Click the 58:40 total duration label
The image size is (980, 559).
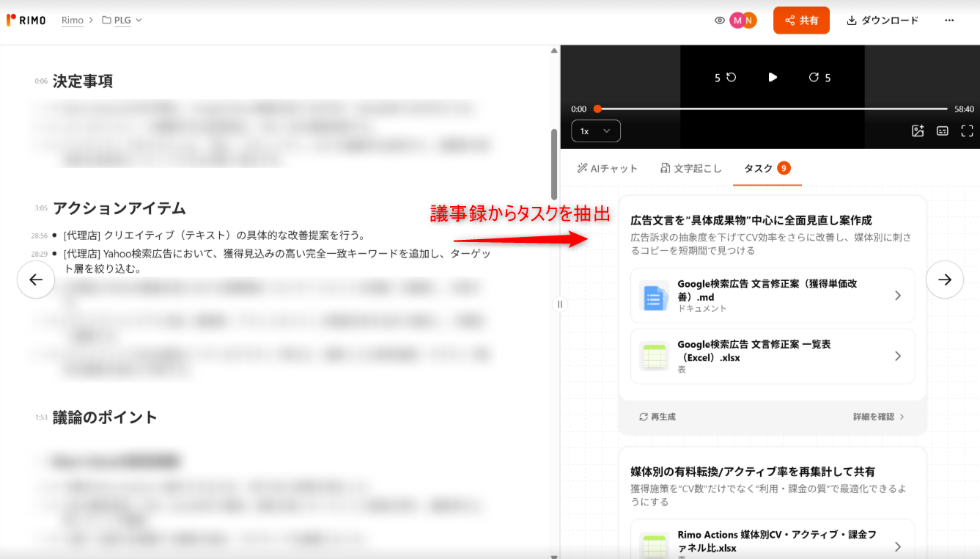click(x=964, y=109)
